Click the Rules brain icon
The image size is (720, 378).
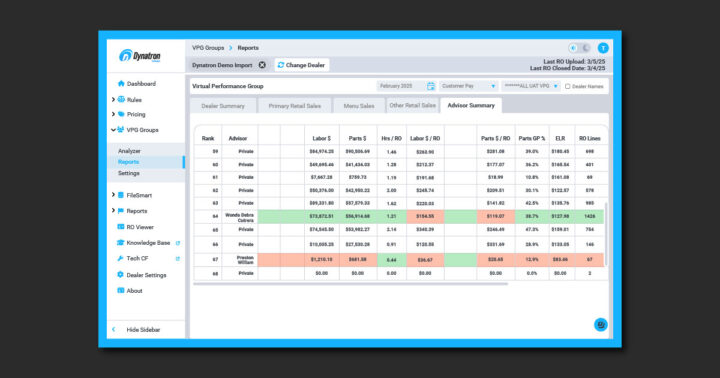click(121, 99)
